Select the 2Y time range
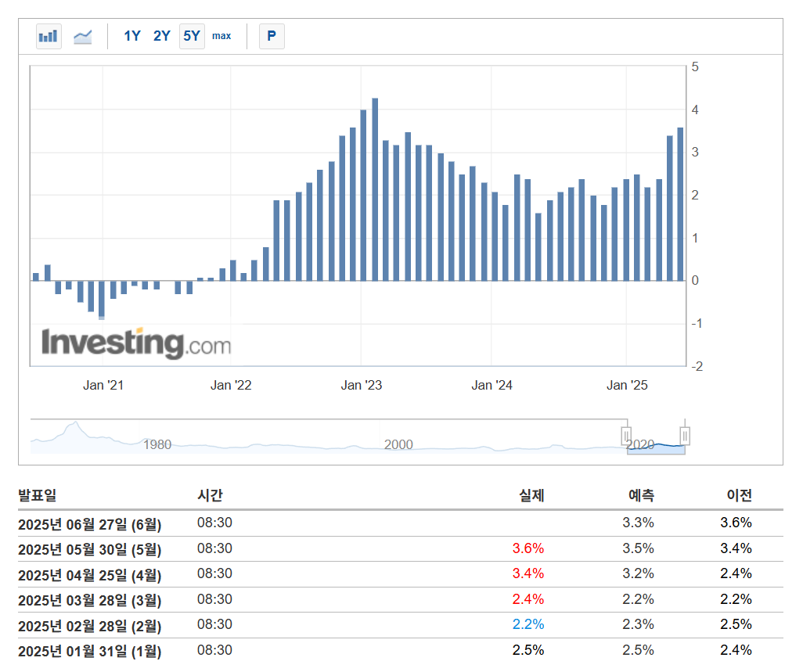The image size is (785, 672). click(x=162, y=36)
